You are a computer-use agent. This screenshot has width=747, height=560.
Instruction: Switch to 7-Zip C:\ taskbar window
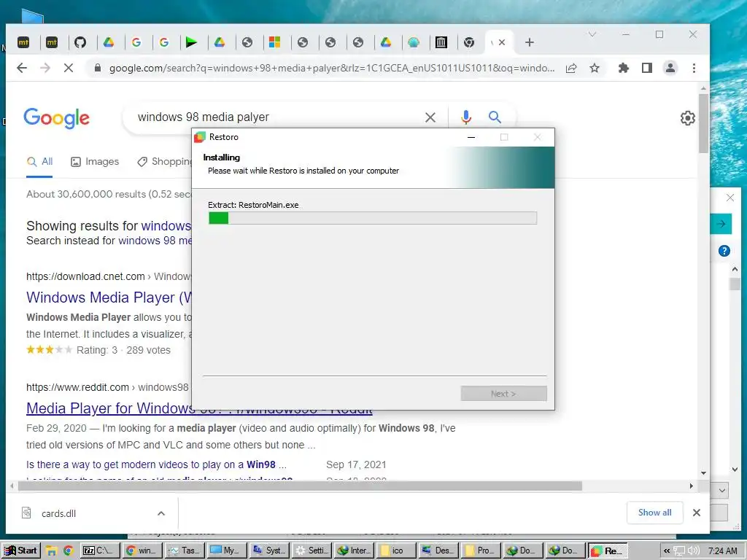(100, 551)
